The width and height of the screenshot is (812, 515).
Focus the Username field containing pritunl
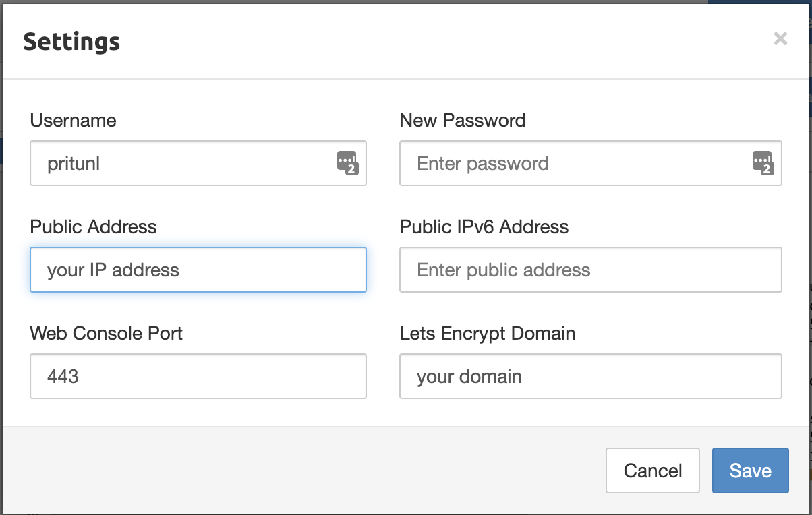pos(198,163)
